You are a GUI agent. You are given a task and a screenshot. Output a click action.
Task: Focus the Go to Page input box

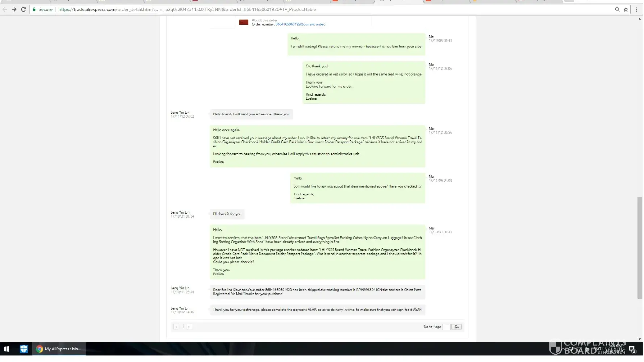click(x=446, y=327)
